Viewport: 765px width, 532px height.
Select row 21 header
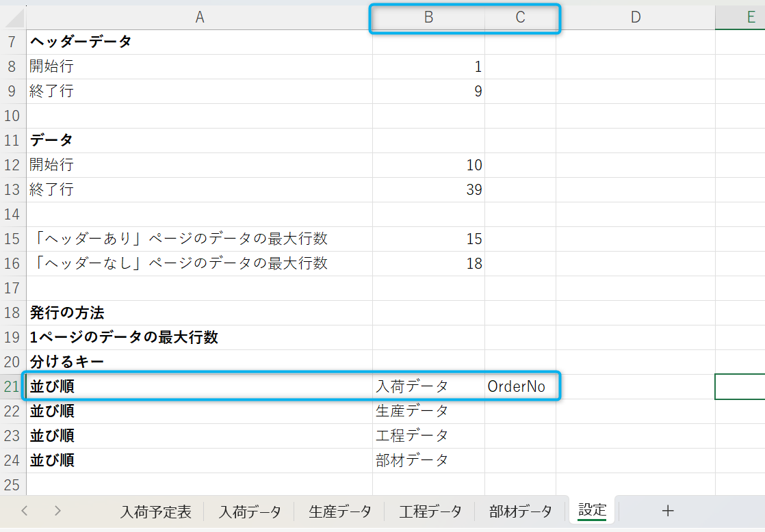[12, 386]
